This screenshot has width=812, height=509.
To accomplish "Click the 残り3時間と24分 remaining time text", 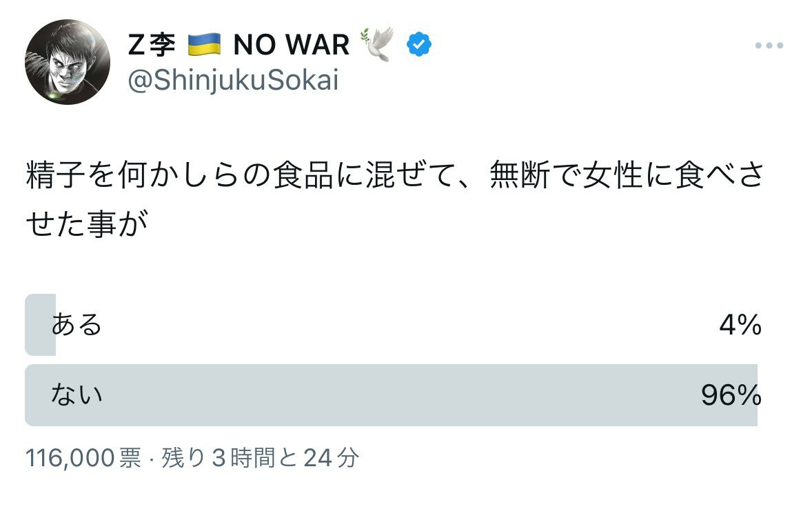I will (261, 457).
